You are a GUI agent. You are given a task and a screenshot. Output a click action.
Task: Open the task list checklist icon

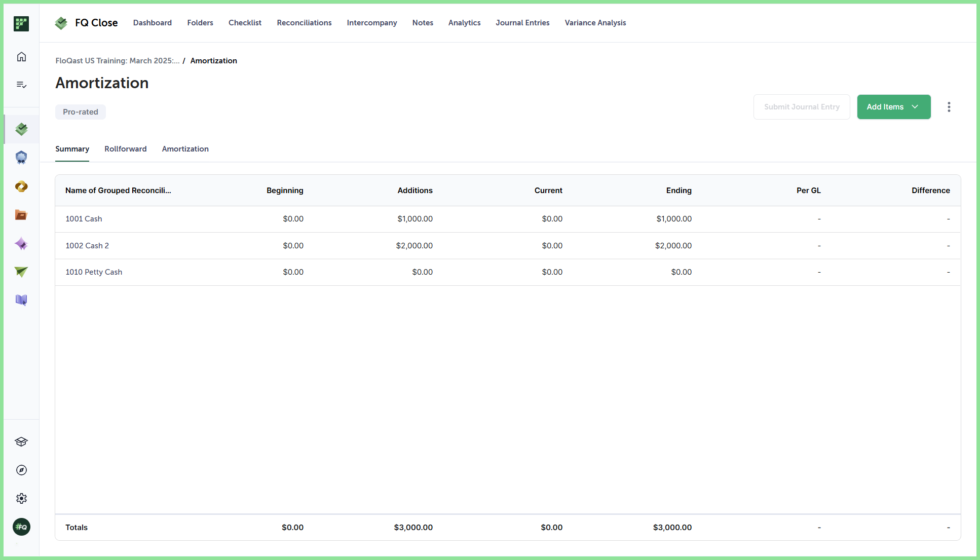(x=21, y=85)
